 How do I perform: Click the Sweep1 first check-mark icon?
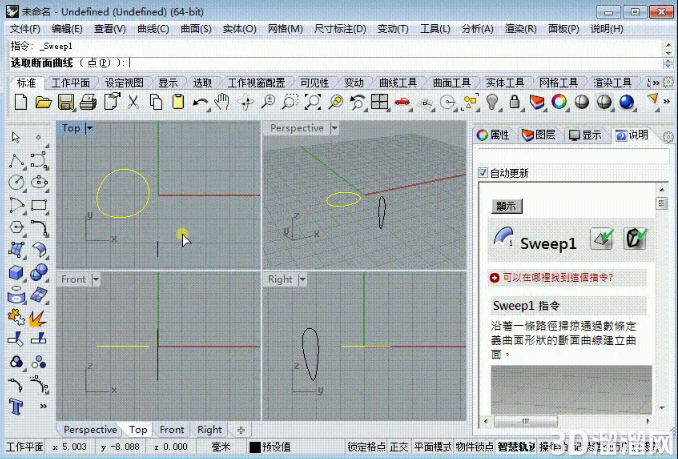(602, 239)
